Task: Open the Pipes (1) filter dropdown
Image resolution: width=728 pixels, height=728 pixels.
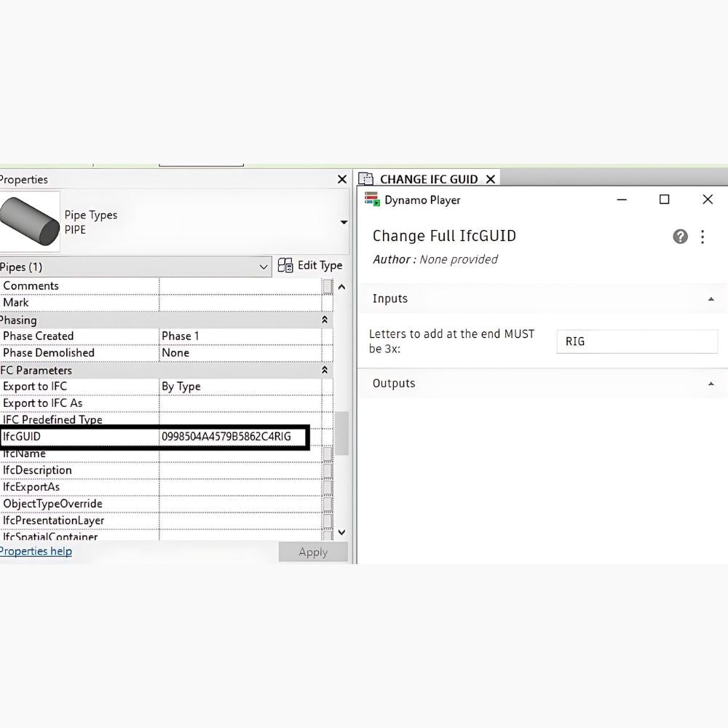Action: click(264, 267)
